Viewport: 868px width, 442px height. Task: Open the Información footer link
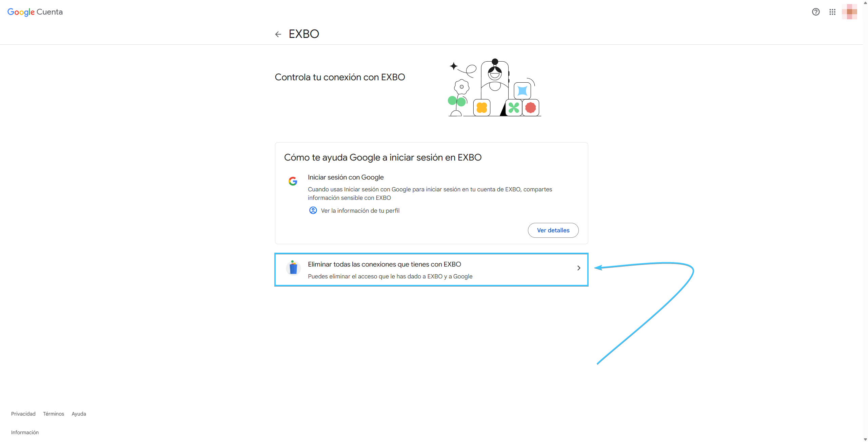pos(25,433)
